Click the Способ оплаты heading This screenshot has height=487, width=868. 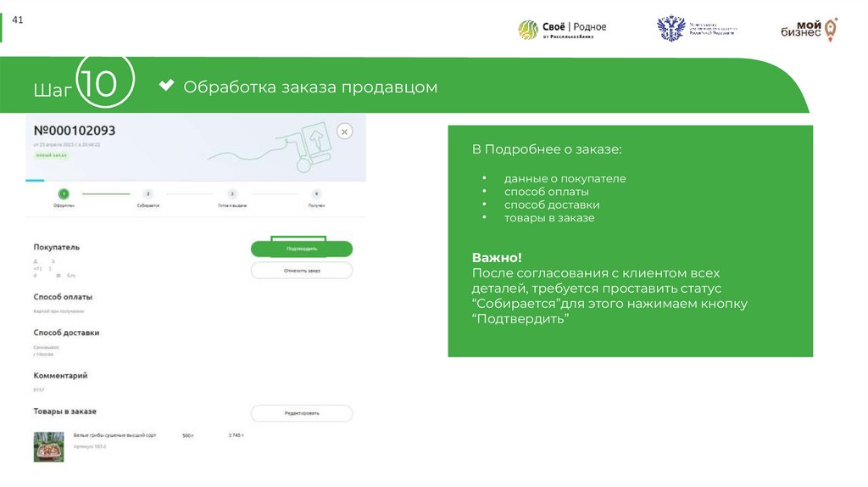[63, 297]
